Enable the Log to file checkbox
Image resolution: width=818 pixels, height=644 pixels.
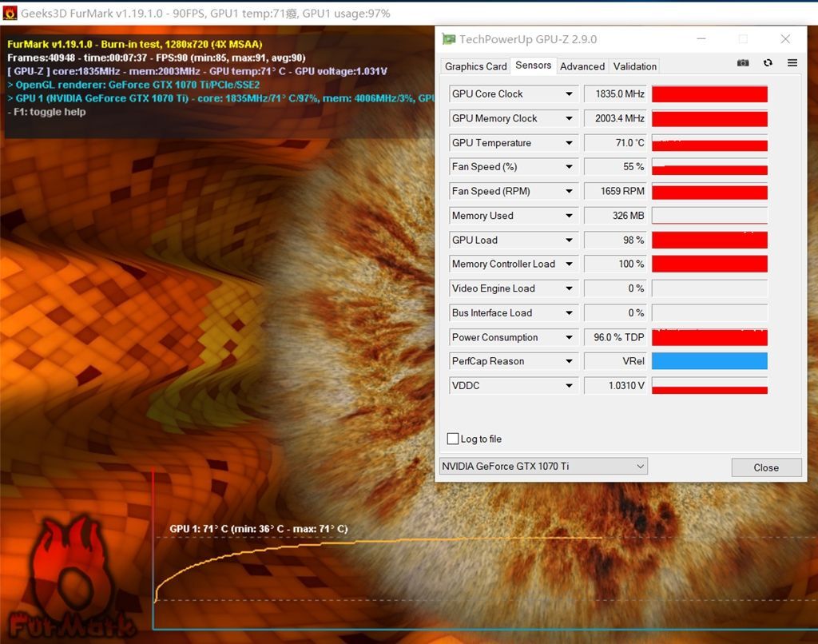click(x=453, y=439)
